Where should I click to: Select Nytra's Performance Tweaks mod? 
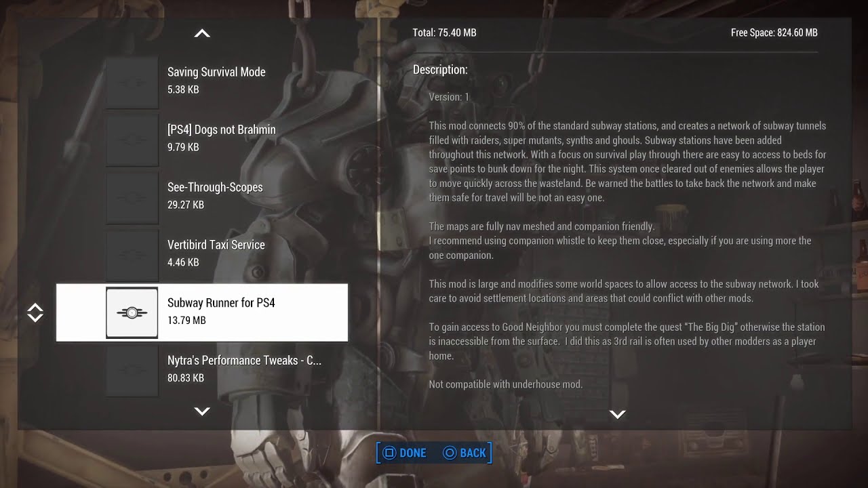(x=202, y=369)
